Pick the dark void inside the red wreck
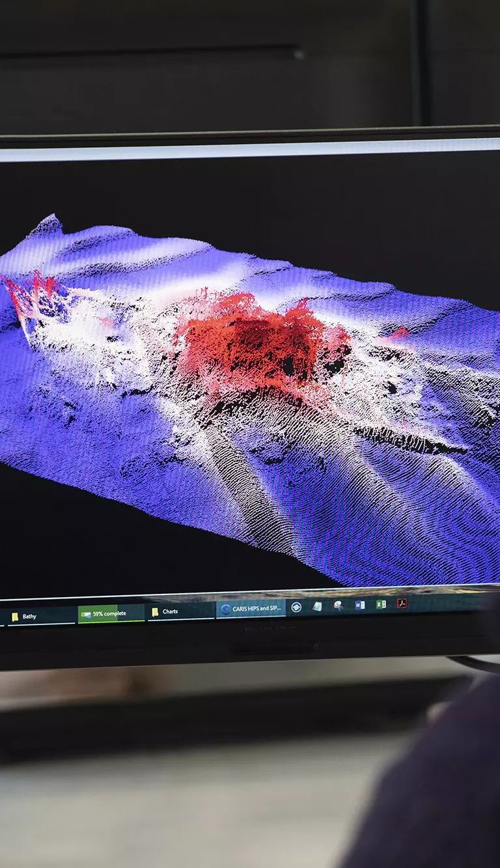Screen dimensions: 500x868 (288, 366)
